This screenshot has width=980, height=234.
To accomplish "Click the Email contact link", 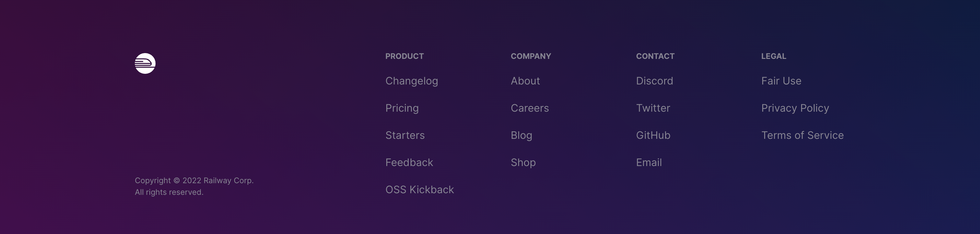I will (649, 162).
